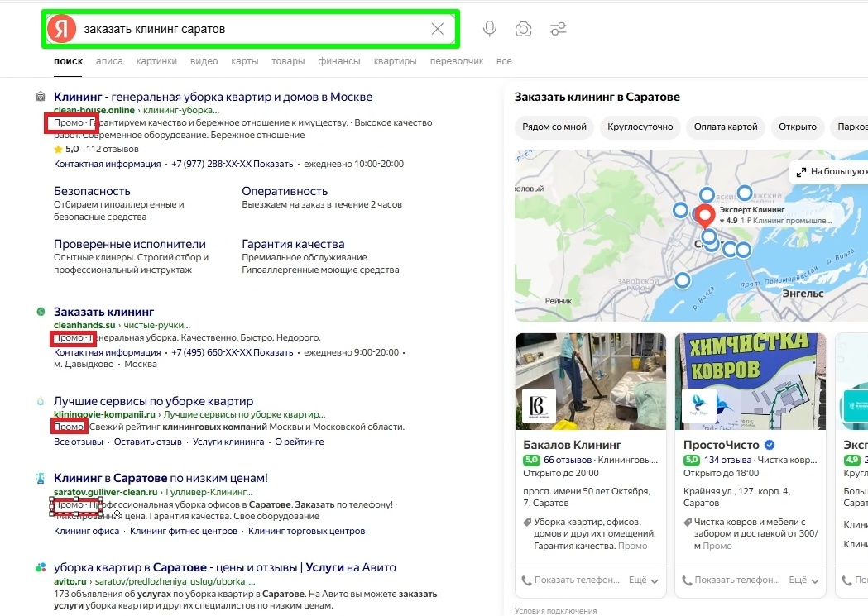
Task: Click the red Эксперт Клининг map pin
Action: click(x=705, y=216)
